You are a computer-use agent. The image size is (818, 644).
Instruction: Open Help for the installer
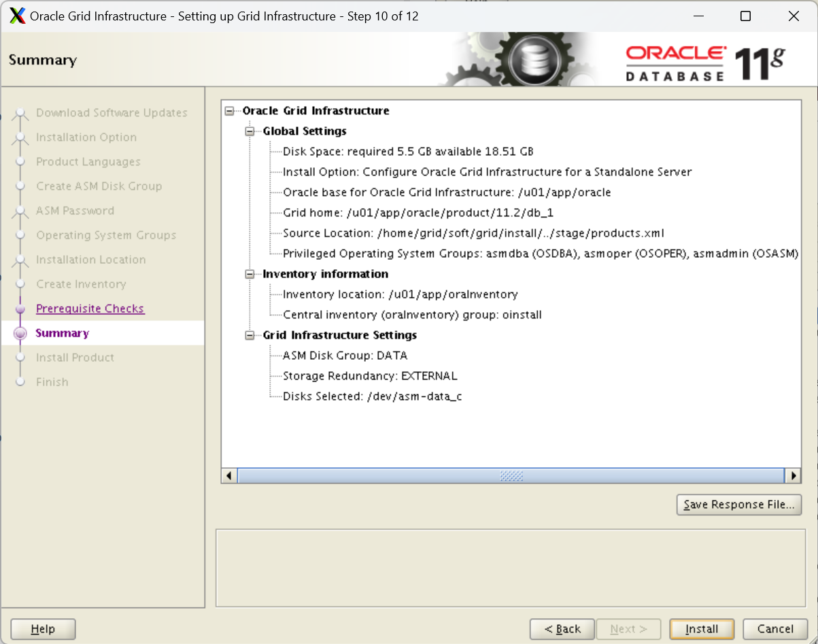pyautogui.click(x=43, y=629)
